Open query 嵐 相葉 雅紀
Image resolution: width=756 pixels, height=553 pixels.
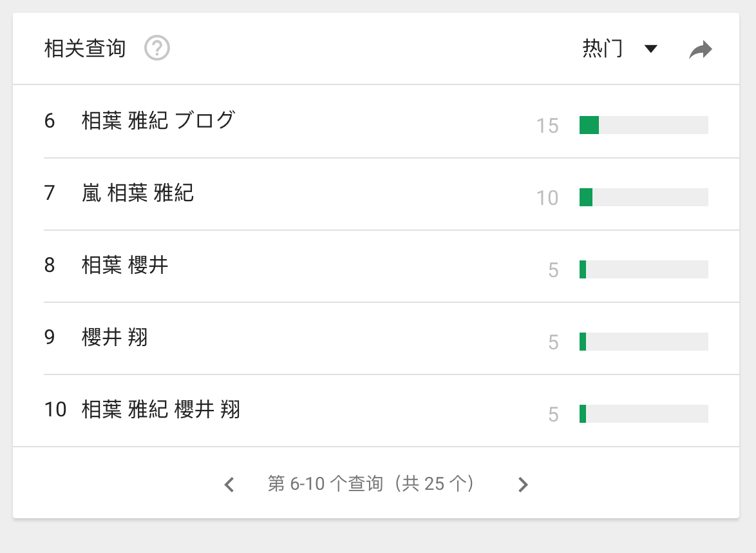tap(138, 193)
